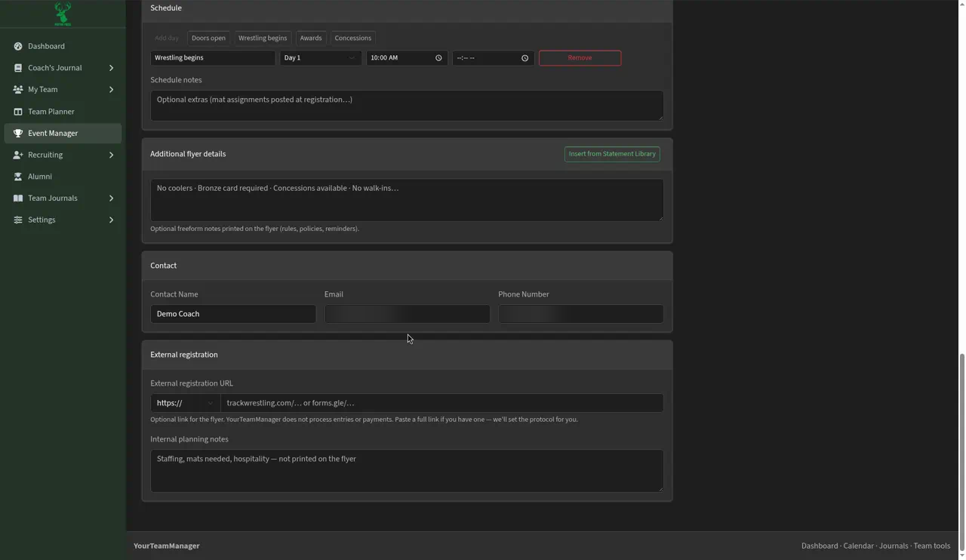Click the deer logo at top left
This screenshot has height=560, width=966.
(x=63, y=14)
